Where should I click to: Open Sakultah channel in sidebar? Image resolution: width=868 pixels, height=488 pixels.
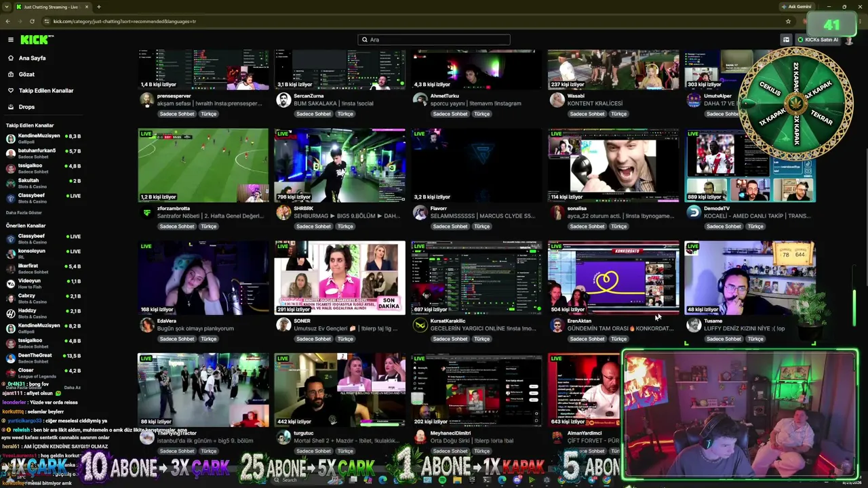pos(43,184)
